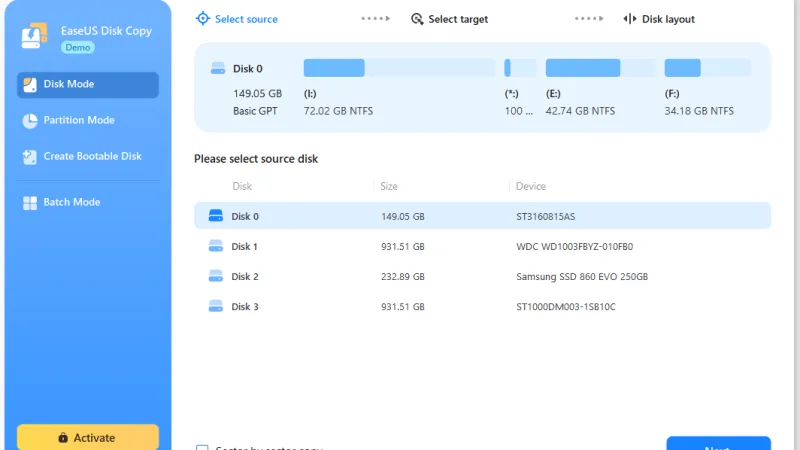Image resolution: width=800 pixels, height=450 pixels.
Task: Click the Disk 3 drive icon
Action: pos(216,306)
